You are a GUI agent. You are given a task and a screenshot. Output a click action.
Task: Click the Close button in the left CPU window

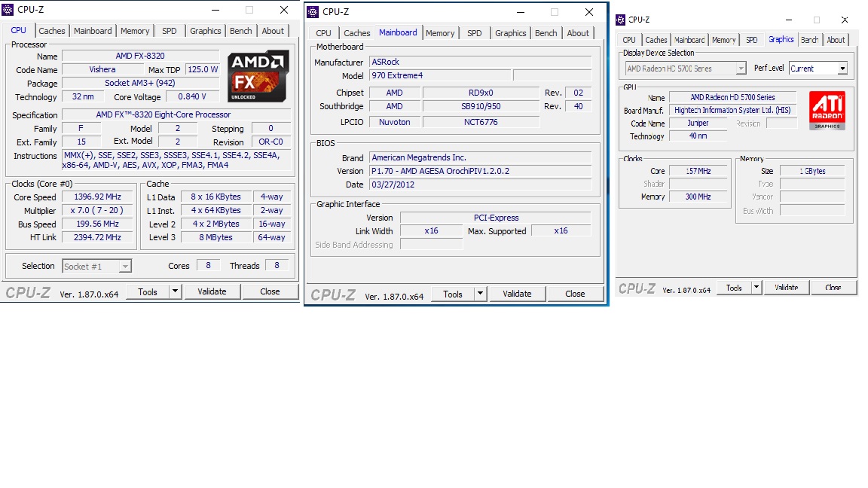coord(270,291)
